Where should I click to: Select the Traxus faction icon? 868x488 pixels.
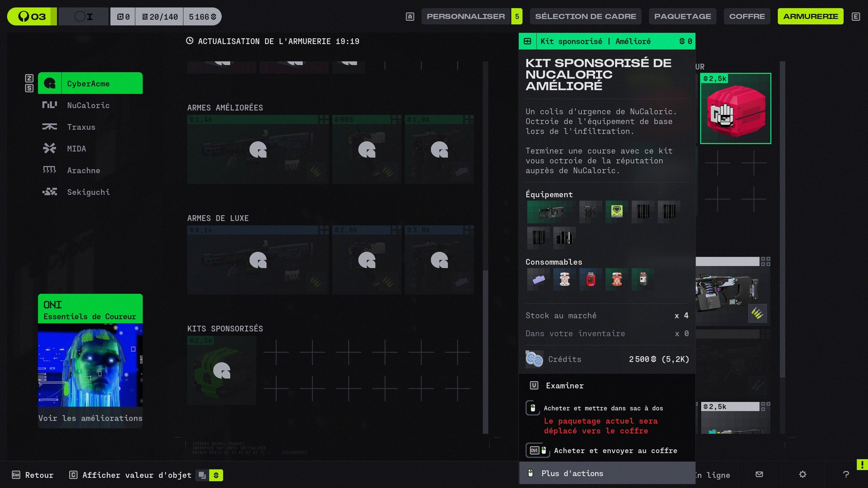pos(50,127)
